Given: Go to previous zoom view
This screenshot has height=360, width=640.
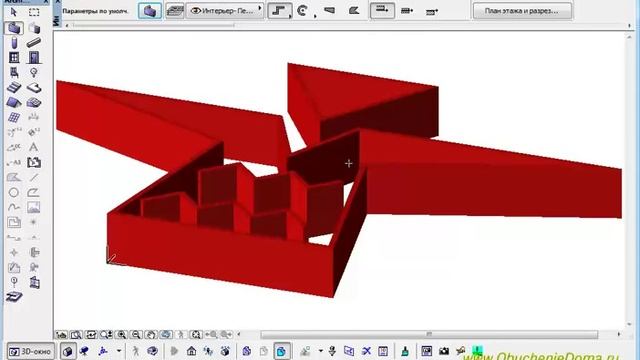Looking at the screenshot, I should 211,335.
